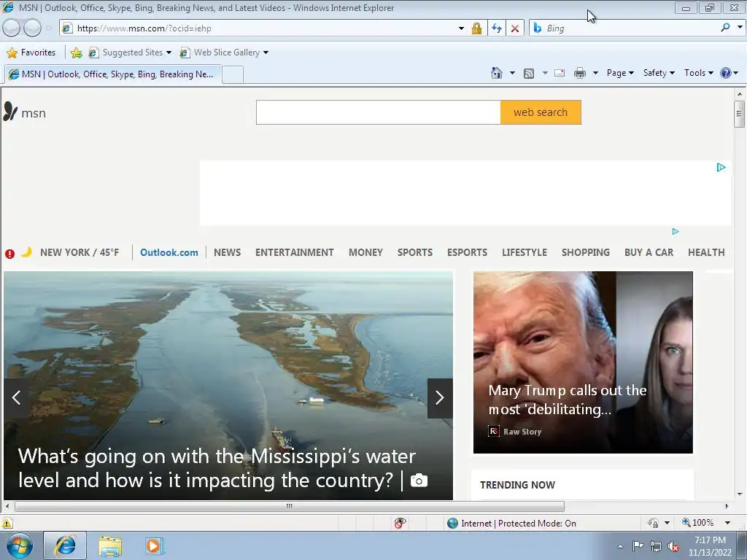Expand Home button dropdown arrow
The height and width of the screenshot is (560, 747).
tap(512, 73)
